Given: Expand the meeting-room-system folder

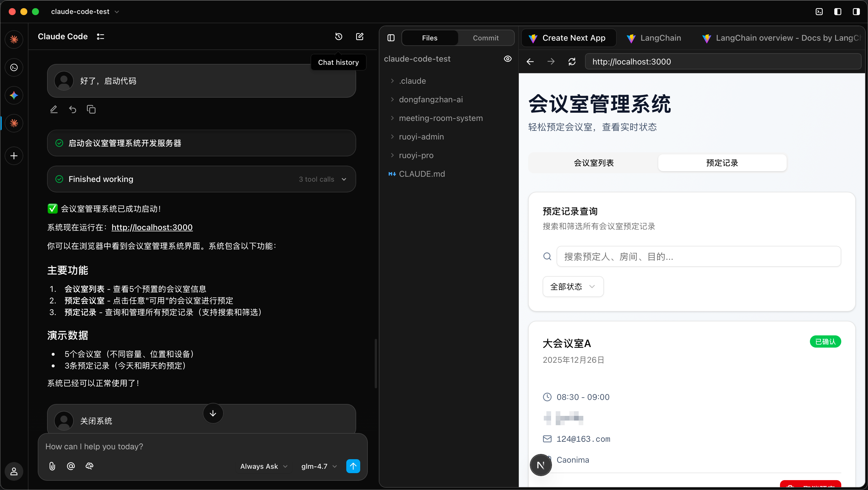Looking at the screenshot, I should [x=440, y=118].
